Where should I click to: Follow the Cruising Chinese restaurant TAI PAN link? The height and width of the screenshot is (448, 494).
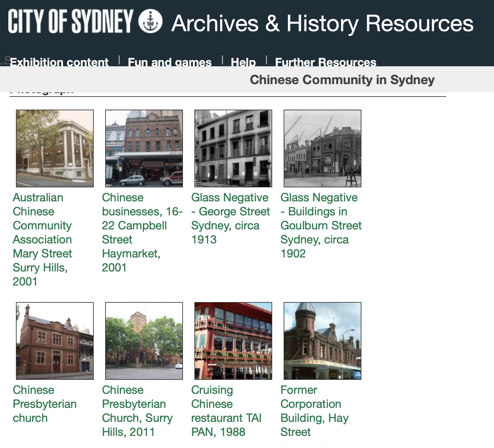pos(226,411)
